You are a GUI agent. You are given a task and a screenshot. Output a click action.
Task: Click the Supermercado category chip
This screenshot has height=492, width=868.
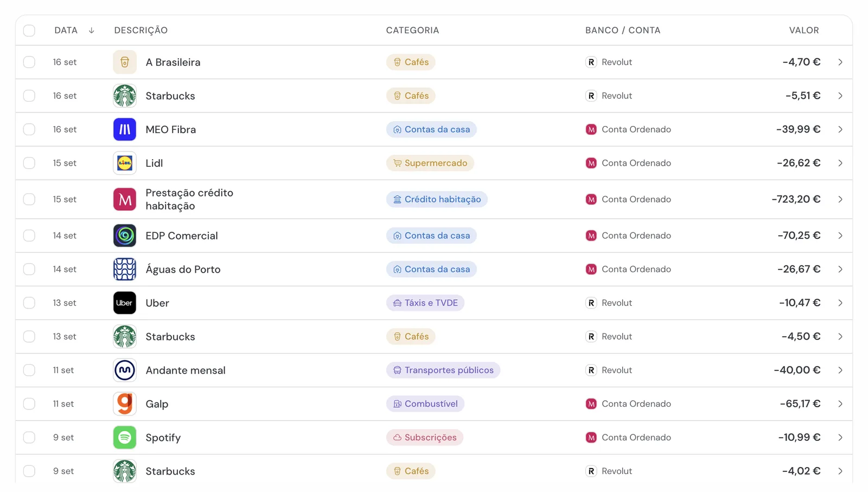tap(430, 163)
